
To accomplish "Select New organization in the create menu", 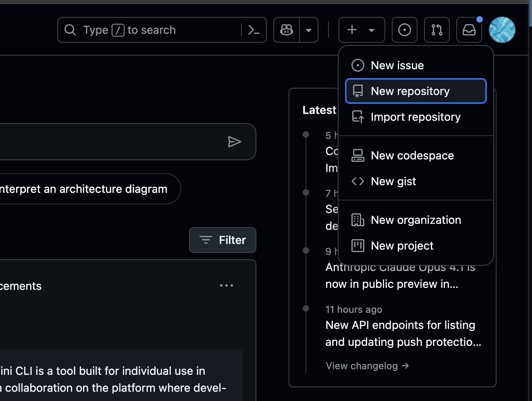I will 416,220.
